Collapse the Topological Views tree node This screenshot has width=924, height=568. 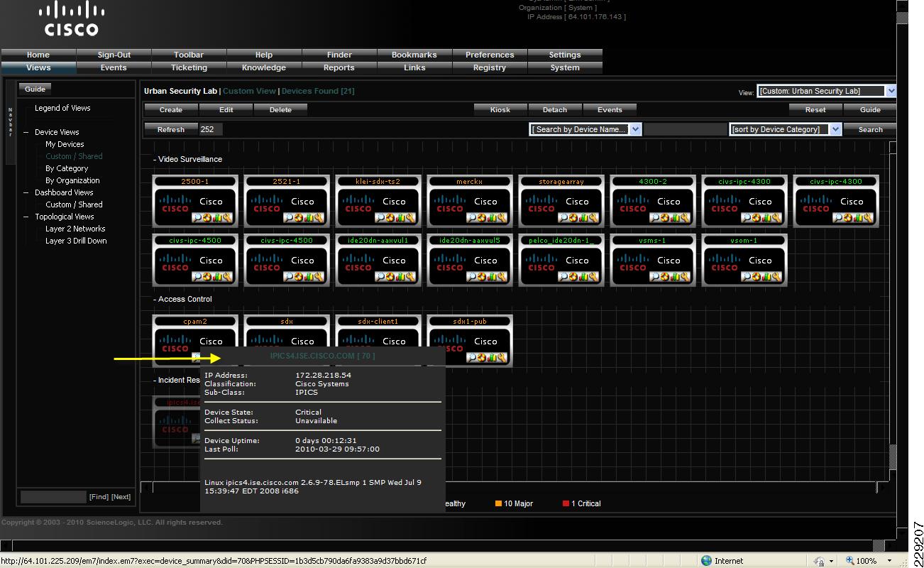click(x=26, y=217)
